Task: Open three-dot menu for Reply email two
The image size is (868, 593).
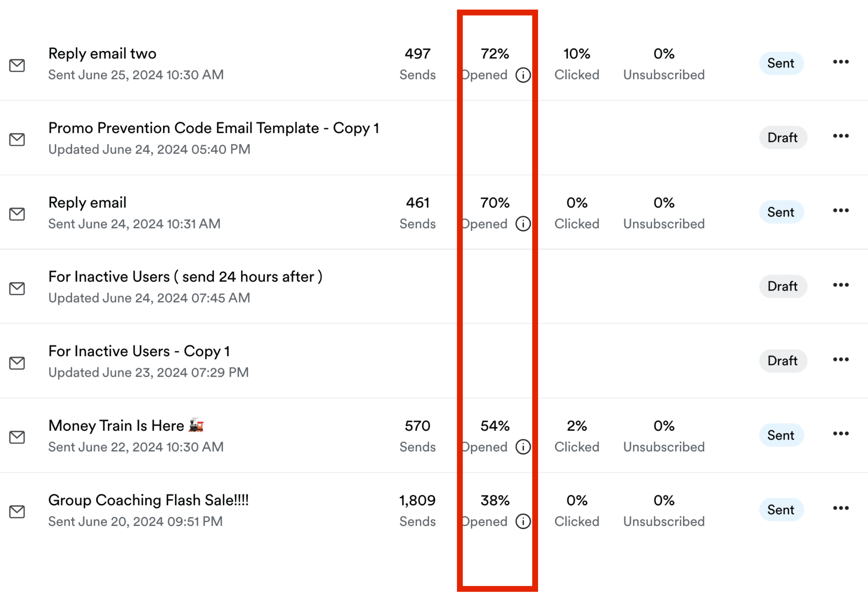Action: click(841, 62)
